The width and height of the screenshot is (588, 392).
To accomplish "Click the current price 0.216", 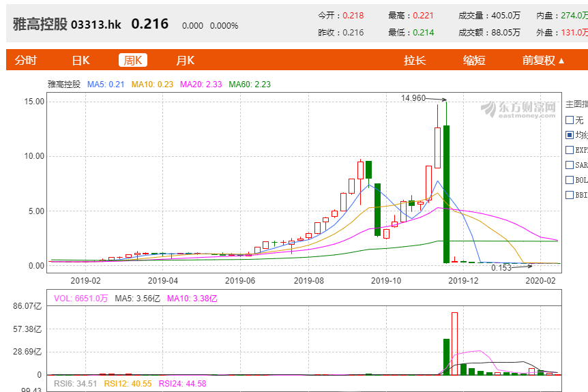I will (x=149, y=24).
